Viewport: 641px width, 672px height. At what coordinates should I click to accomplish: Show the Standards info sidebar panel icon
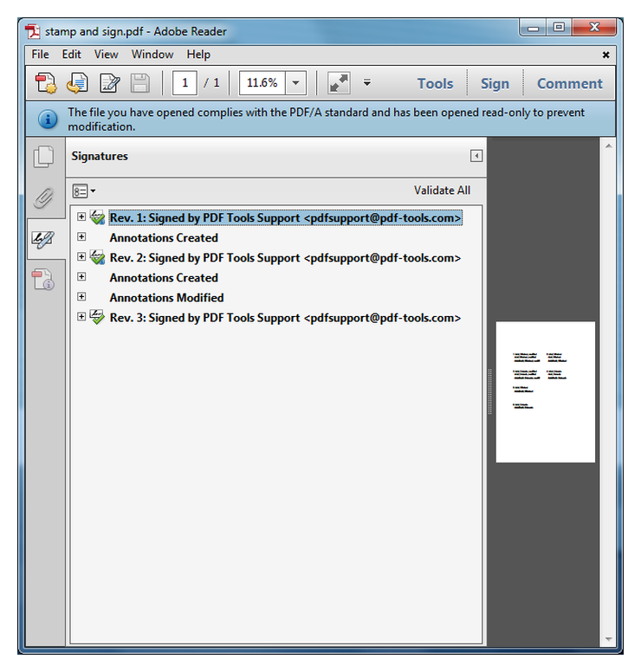42,279
